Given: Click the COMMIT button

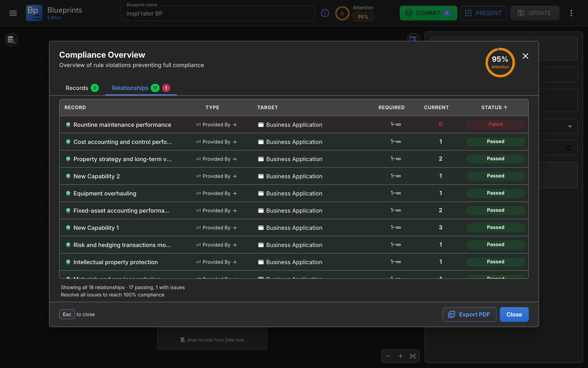Looking at the screenshot, I should [428, 13].
